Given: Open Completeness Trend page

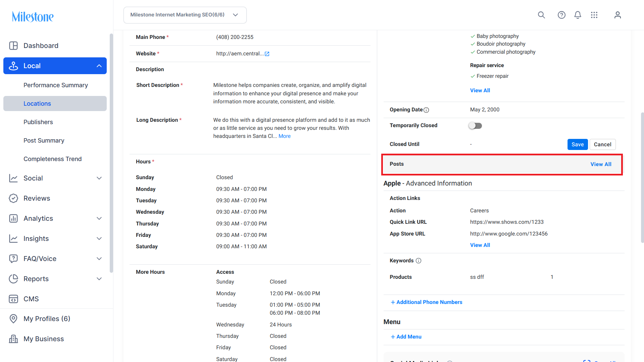Looking at the screenshot, I should point(53,159).
